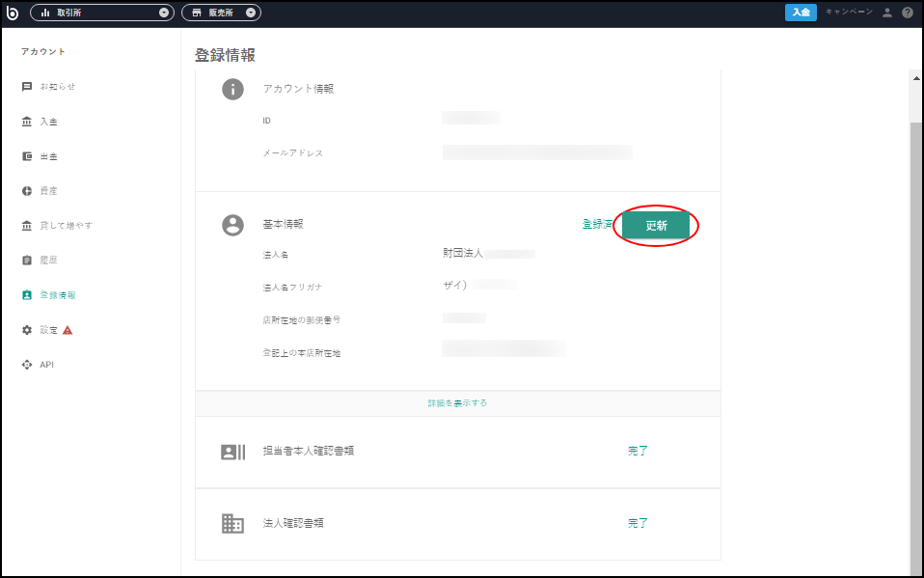Viewport: 924px width, 578px height.
Task: Open 貸して増やす lending menu item
Action: click(x=57, y=225)
